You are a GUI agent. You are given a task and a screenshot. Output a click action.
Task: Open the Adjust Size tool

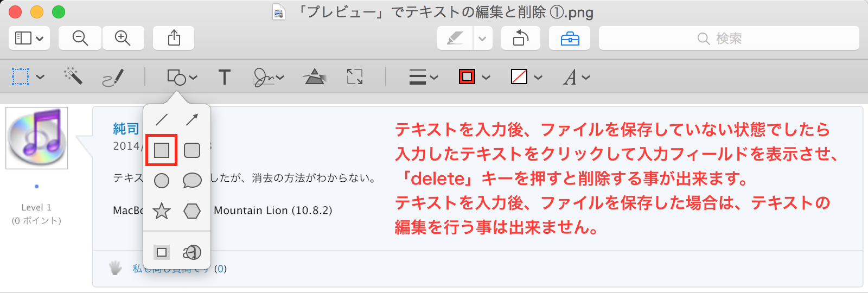click(355, 77)
